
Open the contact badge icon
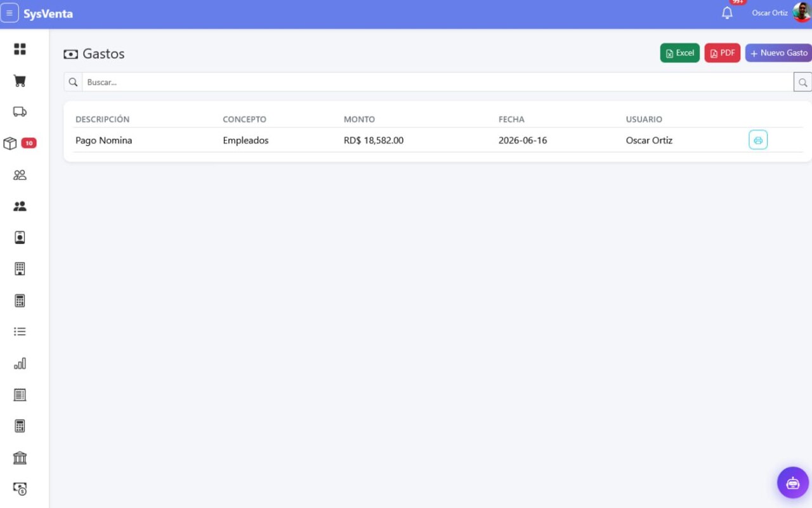click(x=20, y=237)
